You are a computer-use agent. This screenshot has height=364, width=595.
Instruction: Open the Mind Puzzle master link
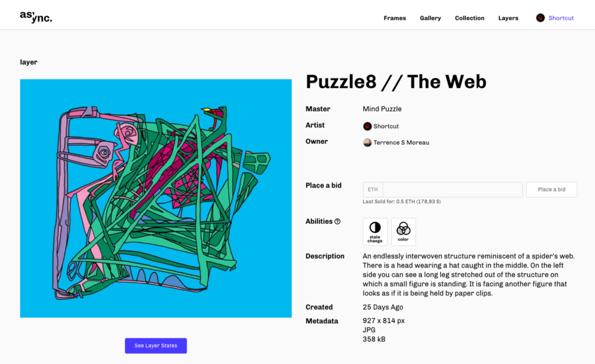382,109
